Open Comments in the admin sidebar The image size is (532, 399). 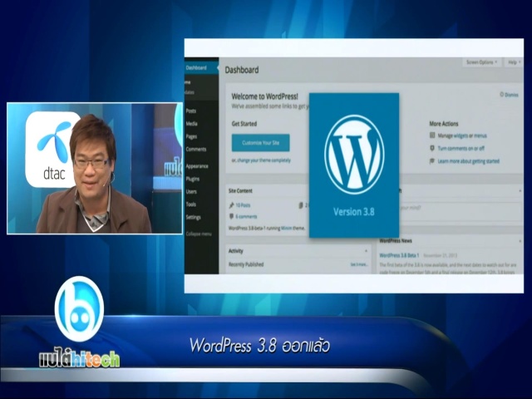[x=196, y=150]
